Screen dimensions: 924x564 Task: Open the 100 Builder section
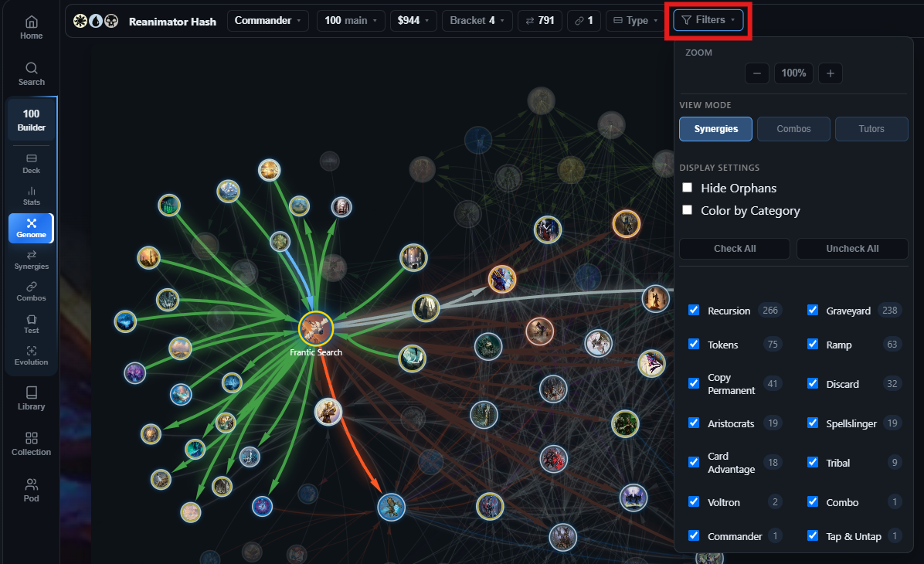(x=31, y=120)
